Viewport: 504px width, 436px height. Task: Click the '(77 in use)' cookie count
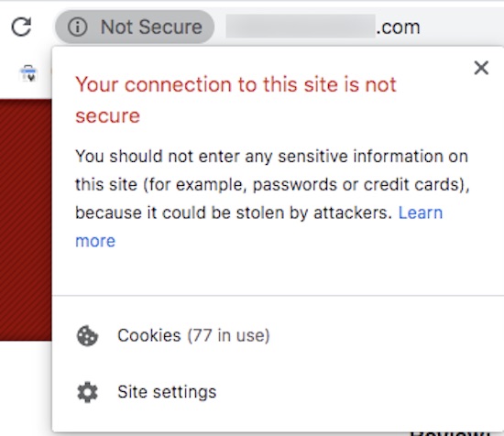(x=228, y=336)
